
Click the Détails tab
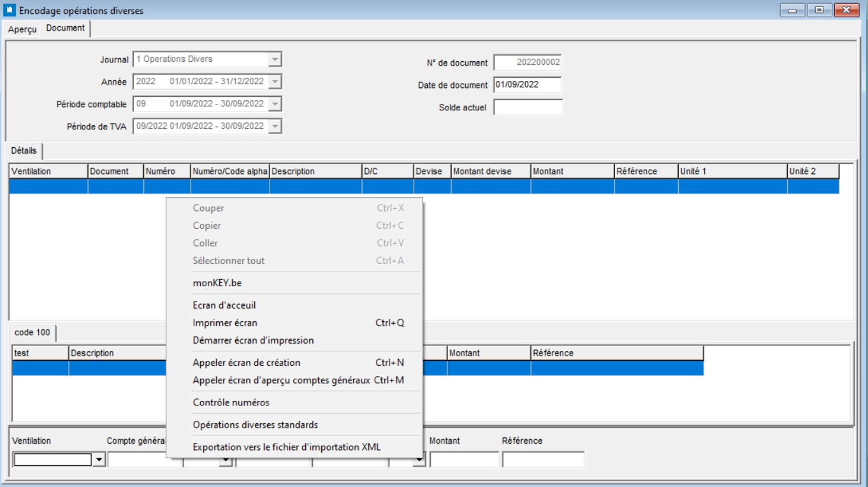coord(24,150)
